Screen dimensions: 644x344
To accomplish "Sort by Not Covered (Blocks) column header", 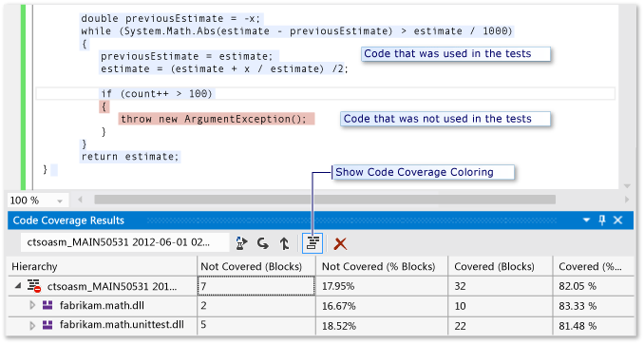I will tap(256, 266).
